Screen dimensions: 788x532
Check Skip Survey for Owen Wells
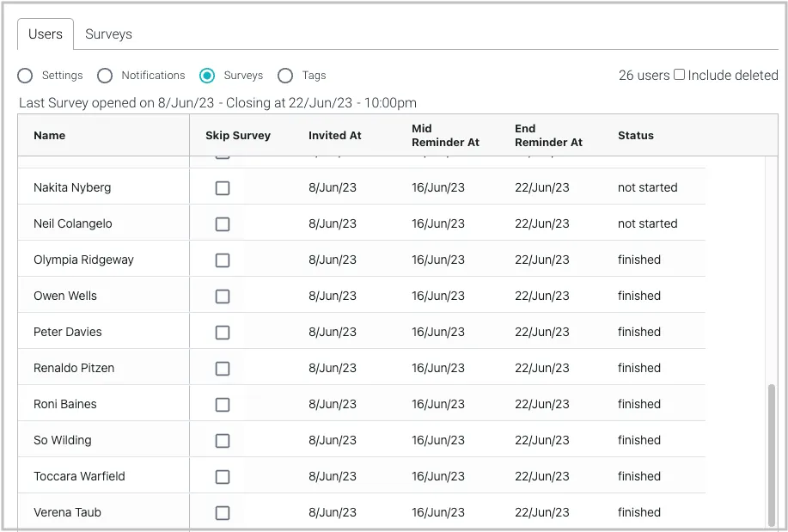point(223,297)
